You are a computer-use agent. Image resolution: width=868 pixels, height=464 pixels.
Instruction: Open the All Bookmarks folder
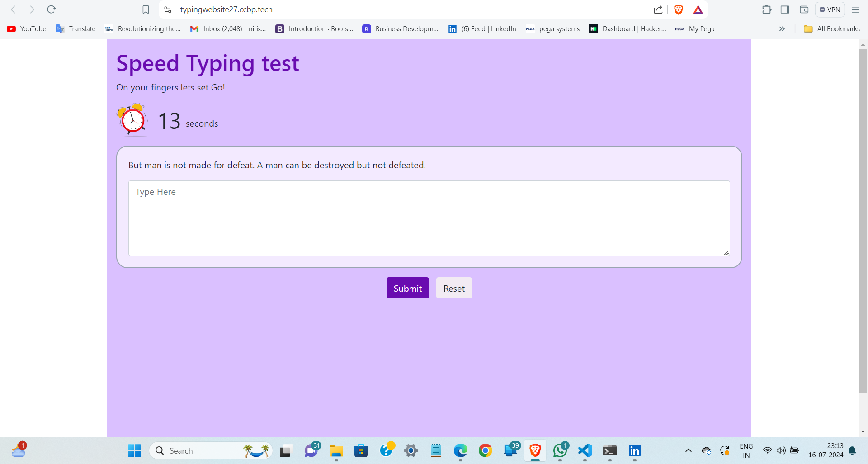pos(832,29)
